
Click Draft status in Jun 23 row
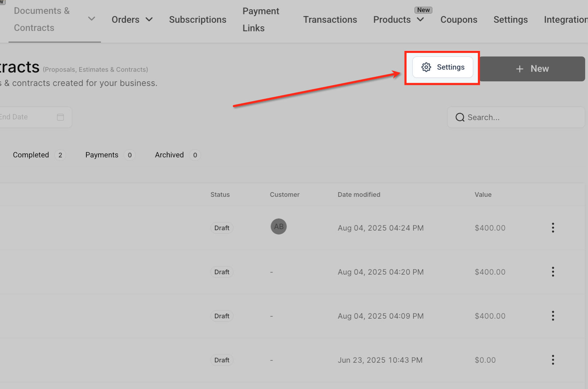pyautogui.click(x=222, y=360)
